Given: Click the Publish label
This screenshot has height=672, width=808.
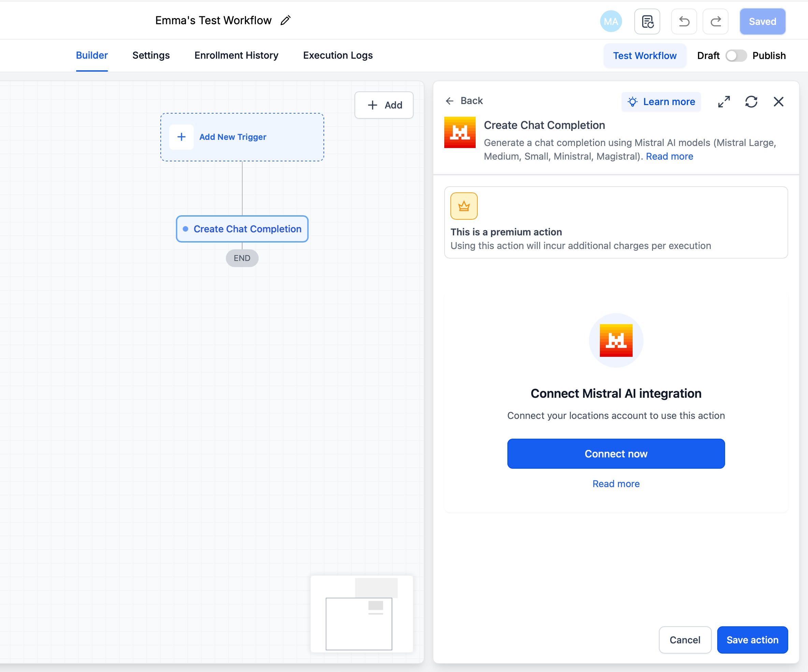Looking at the screenshot, I should (769, 56).
